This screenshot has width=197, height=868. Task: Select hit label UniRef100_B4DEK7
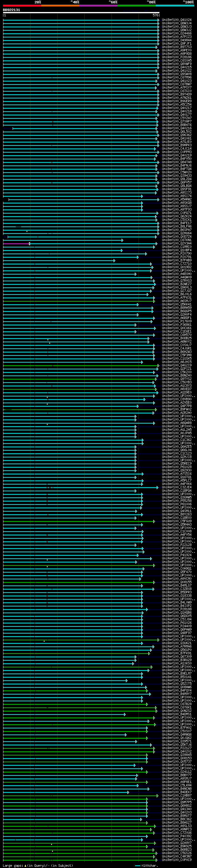(177, 792)
